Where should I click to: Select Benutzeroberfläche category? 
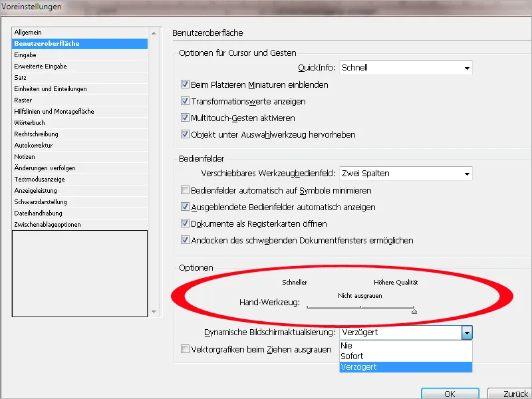click(80, 44)
